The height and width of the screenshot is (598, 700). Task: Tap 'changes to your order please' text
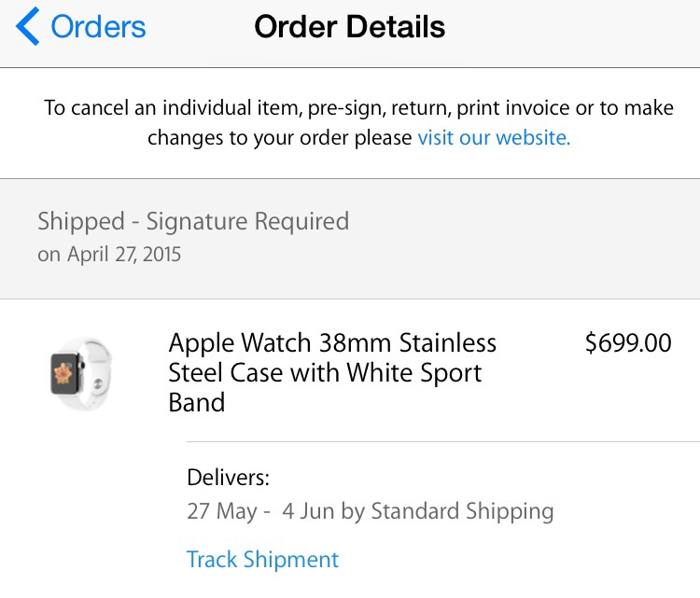tap(280, 137)
